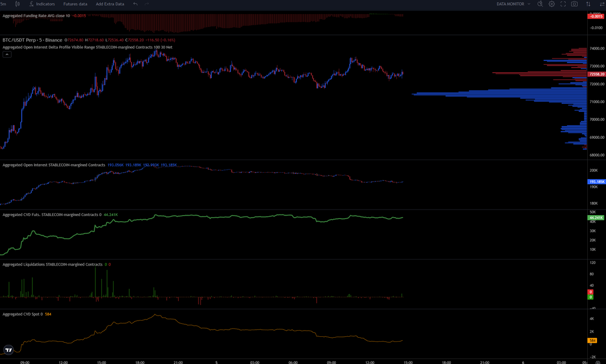This screenshot has width=606, height=364.
Task: Select Aggregated Open Interest Delta Profile legend
Action: click(87, 47)
